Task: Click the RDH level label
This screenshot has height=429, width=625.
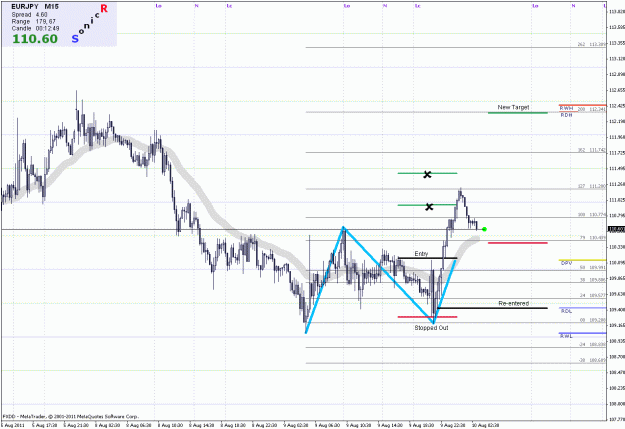Action: [566, 115]
